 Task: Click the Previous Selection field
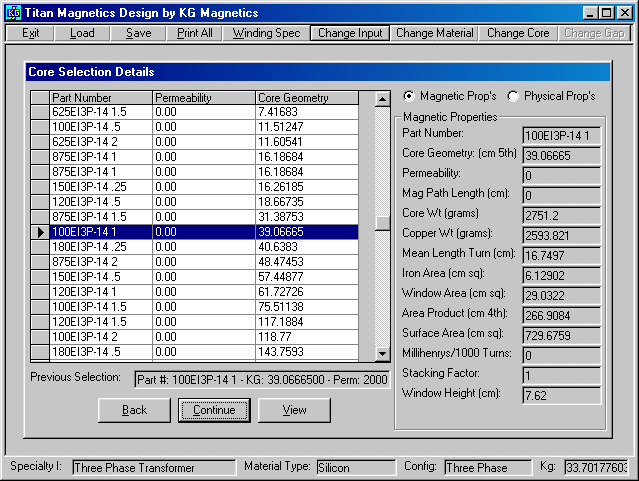coord(262,380)
